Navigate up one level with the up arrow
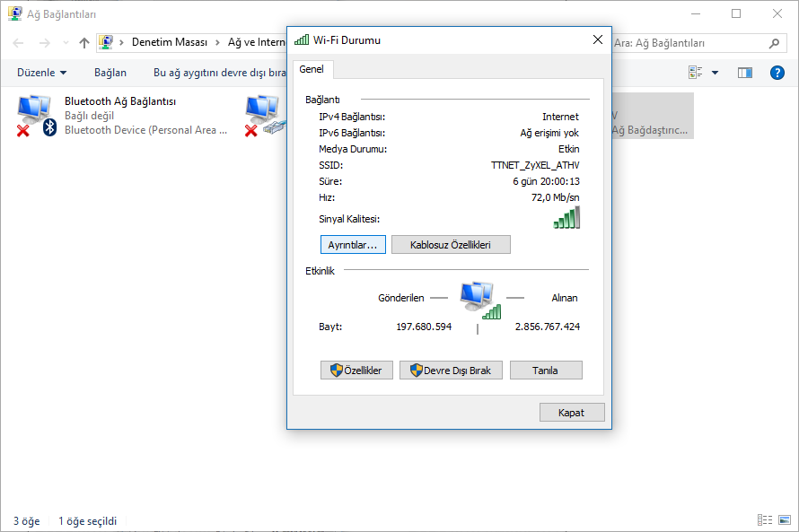 [83, 41]
